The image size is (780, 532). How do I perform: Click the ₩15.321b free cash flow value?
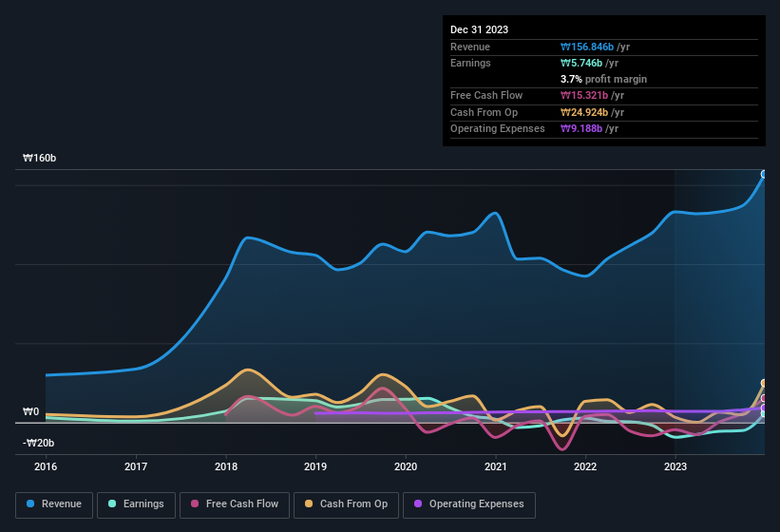click(584, 95)
